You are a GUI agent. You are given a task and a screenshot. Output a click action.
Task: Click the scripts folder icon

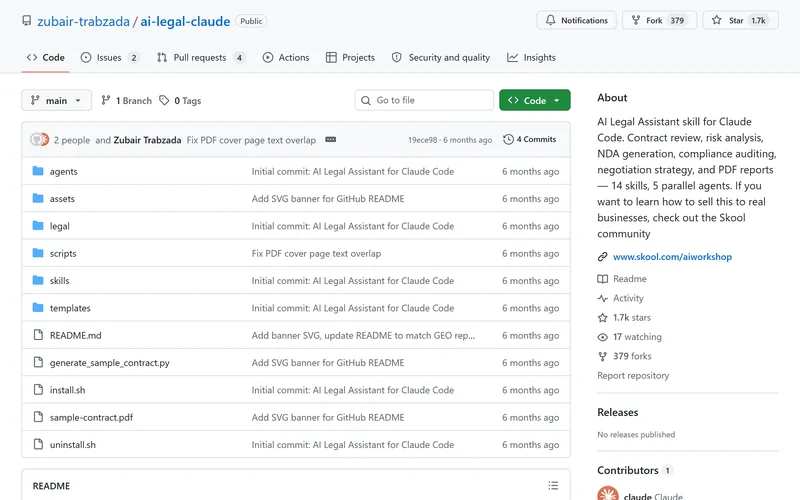pyautogui.click(x=38, y=253)
